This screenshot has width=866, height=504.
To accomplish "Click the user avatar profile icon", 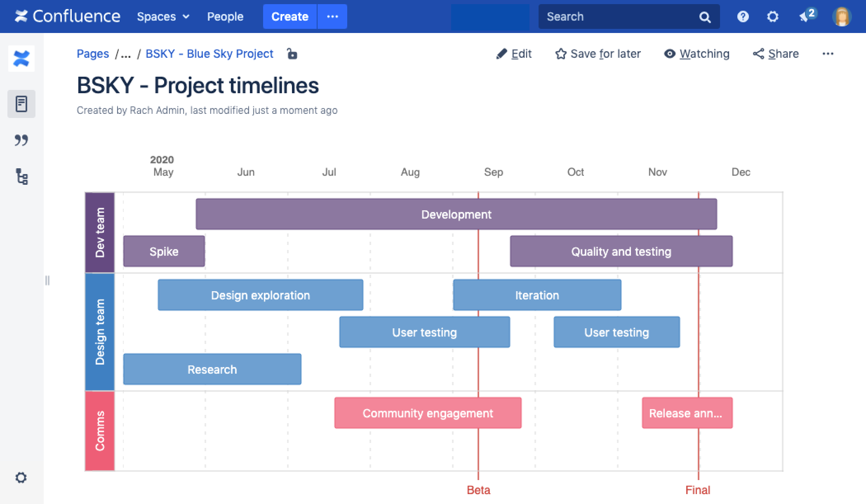I will point(842,17).
